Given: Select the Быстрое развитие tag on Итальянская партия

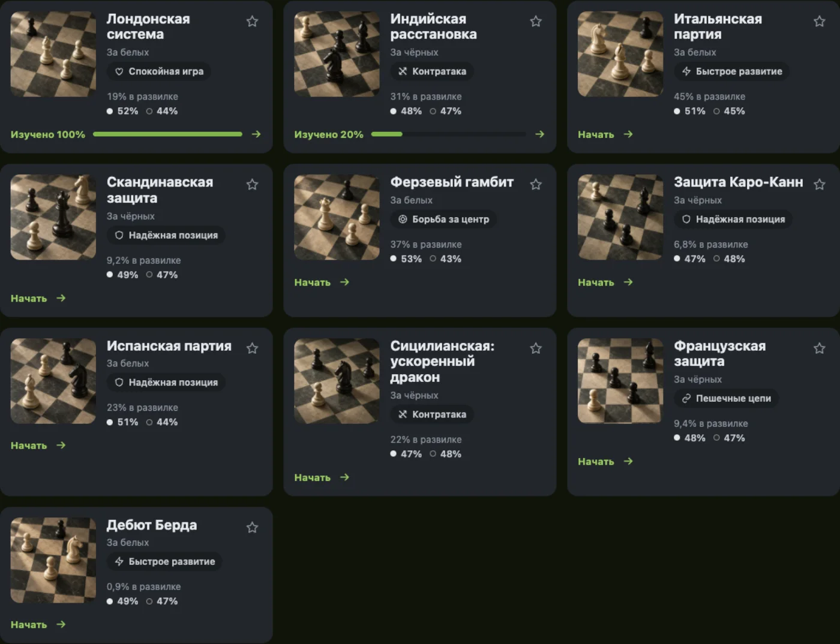Looking at the screenshot, I should [732, 71].
